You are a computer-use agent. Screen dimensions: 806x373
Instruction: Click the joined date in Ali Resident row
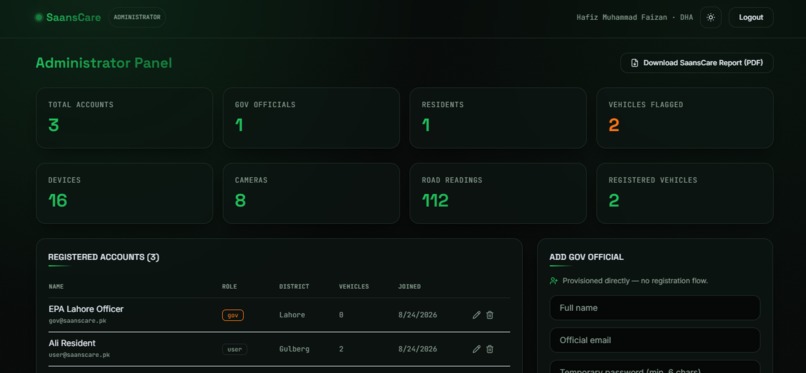click(x=417, y=349)
